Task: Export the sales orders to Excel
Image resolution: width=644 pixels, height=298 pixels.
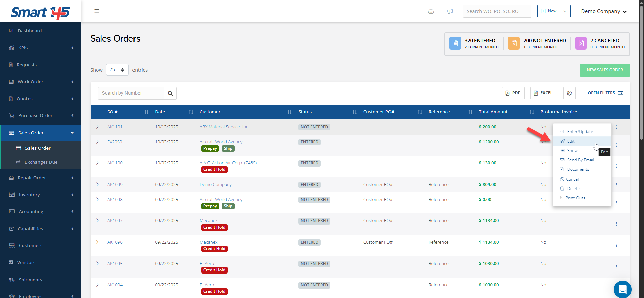Action: click(x=543, y=93)
